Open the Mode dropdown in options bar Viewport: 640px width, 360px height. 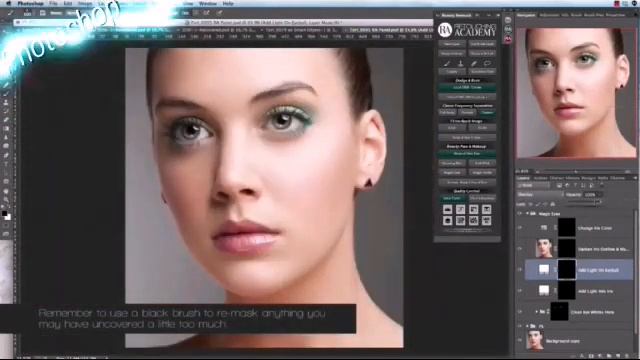click(72, 13)
